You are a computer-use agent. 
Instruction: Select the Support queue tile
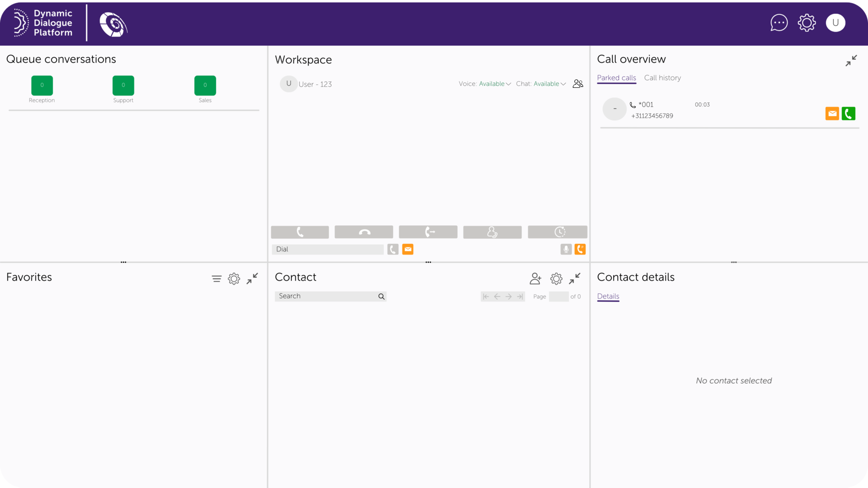pyautogui.click(x=123, y=86)
